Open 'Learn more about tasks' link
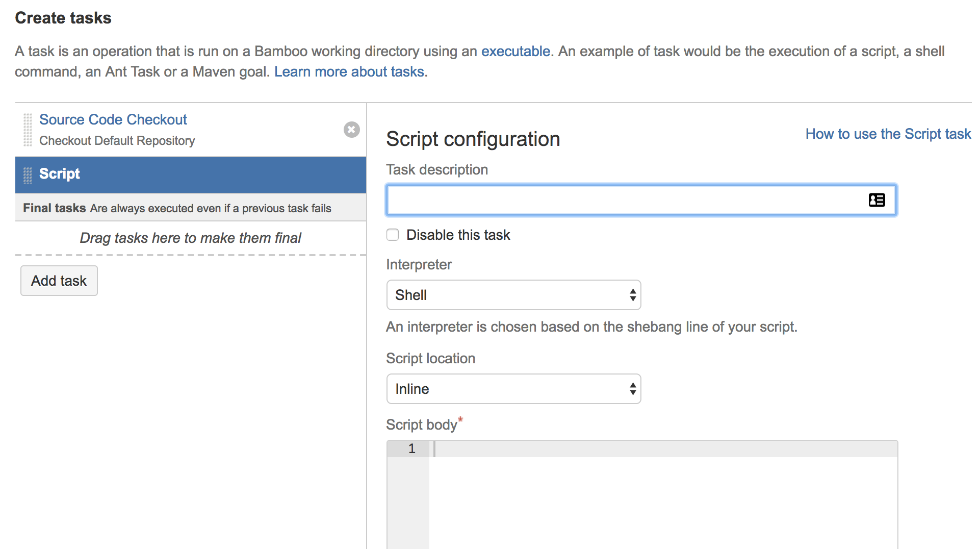This screenshot has height=549, width=980. click(x=349, y=72)
